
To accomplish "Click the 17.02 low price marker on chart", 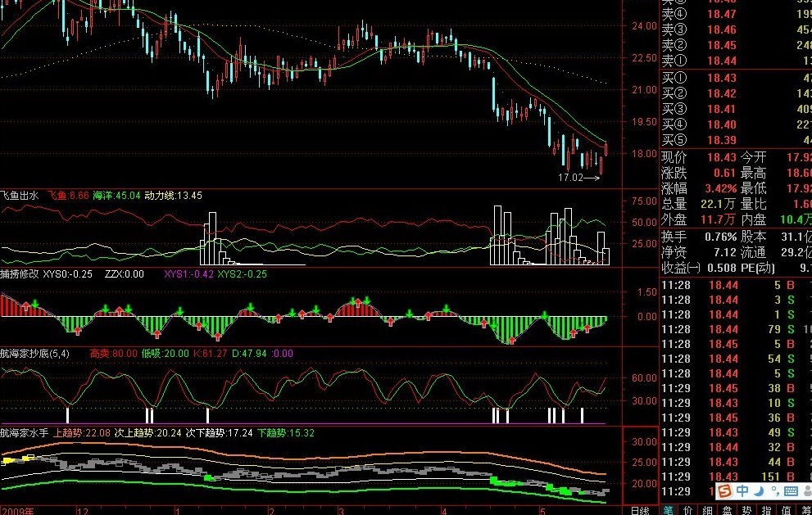I will [x=571, y=176].
